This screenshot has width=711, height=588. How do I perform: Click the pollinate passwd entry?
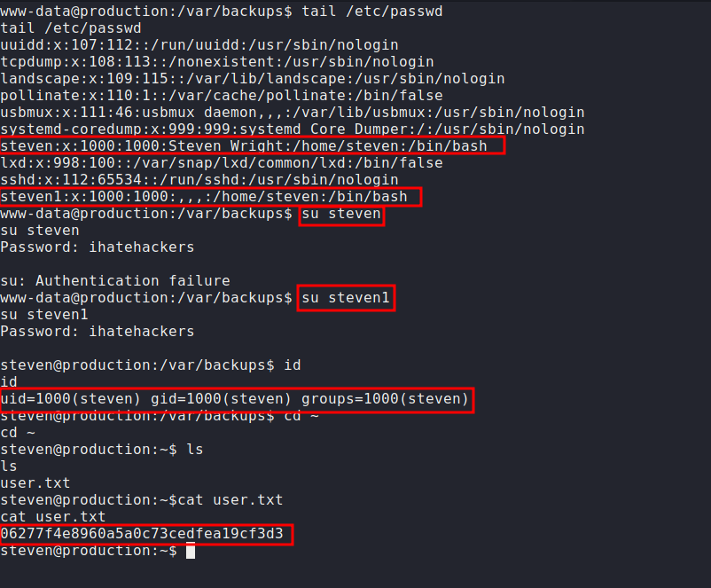pyautogui.click(x=222, y=95)
